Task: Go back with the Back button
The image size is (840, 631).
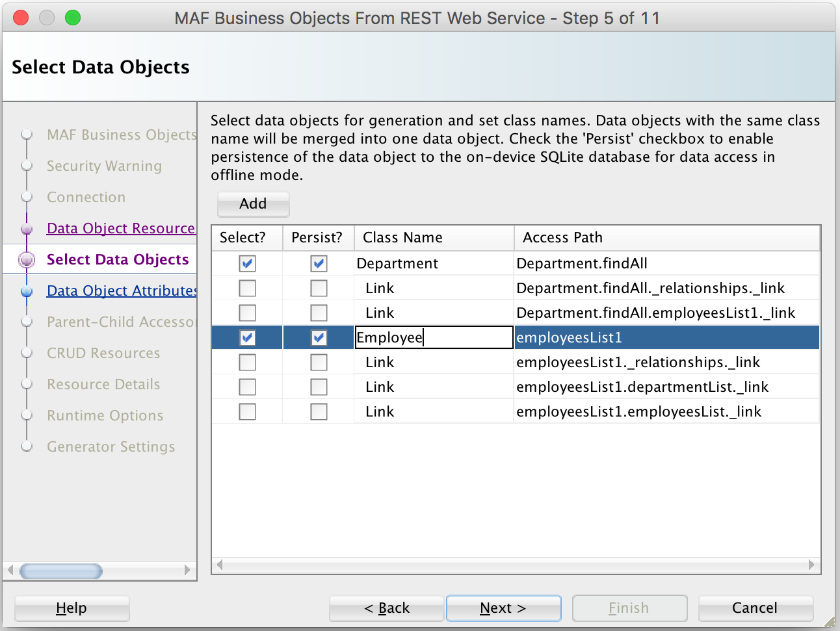Action: click(x=387, y=608)
